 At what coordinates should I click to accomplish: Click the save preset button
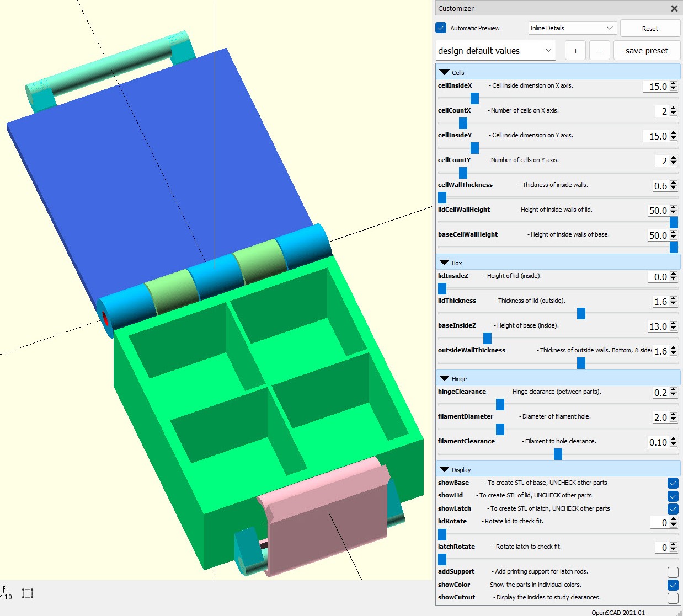coord(647,50)
